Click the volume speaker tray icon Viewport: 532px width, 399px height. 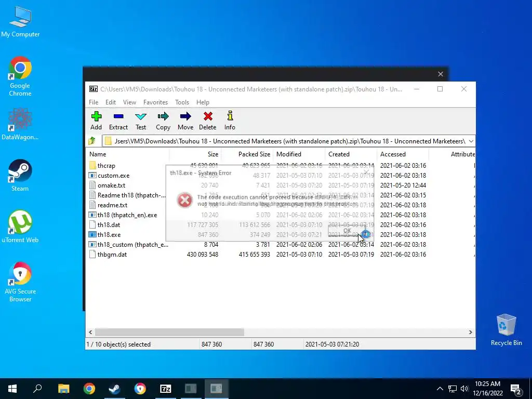click(x=464, y=389)
